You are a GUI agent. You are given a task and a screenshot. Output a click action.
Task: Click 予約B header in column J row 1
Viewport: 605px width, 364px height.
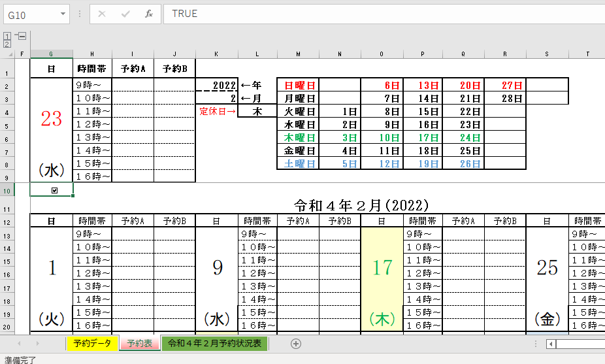pyautogui.click(x=175, y=69)
